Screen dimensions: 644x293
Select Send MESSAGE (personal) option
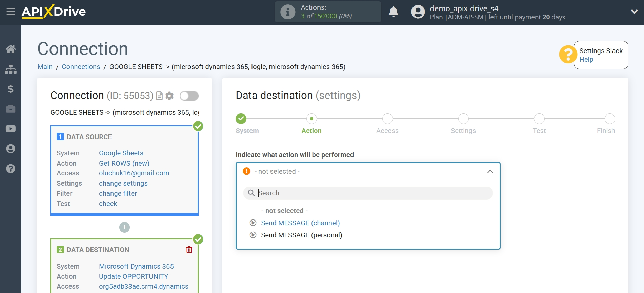[302, 235]
